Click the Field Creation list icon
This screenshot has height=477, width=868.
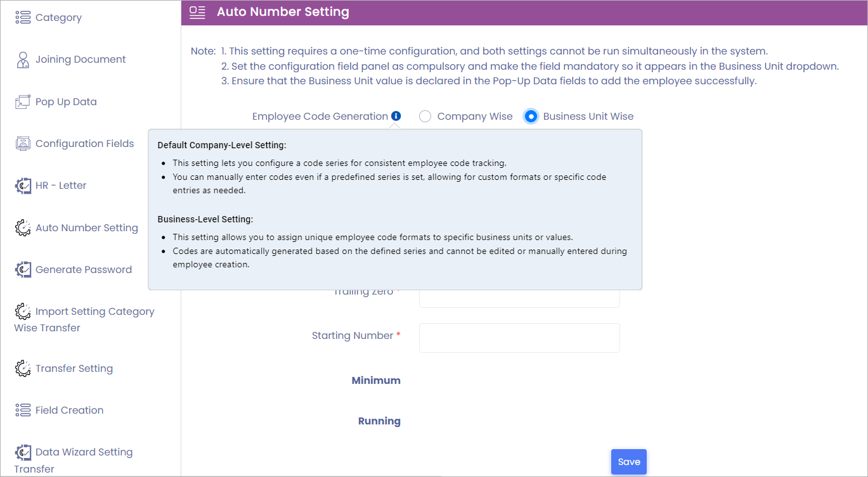pyautogui.click(x=23, y=410)
